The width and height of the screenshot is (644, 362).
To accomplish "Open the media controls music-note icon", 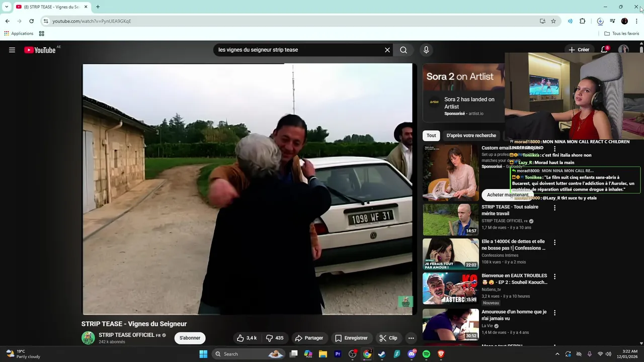I will (x=612, y=21).
